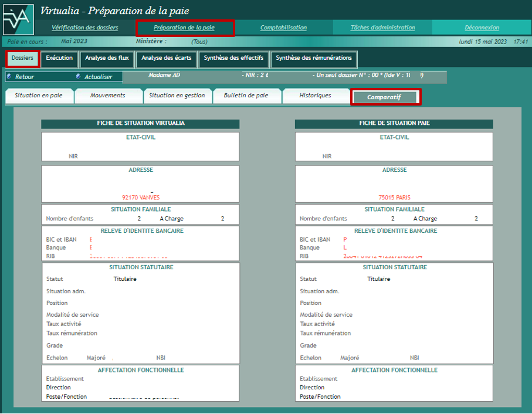
Task: Go to Préparation de la paie menu
Action: [184, 28]
